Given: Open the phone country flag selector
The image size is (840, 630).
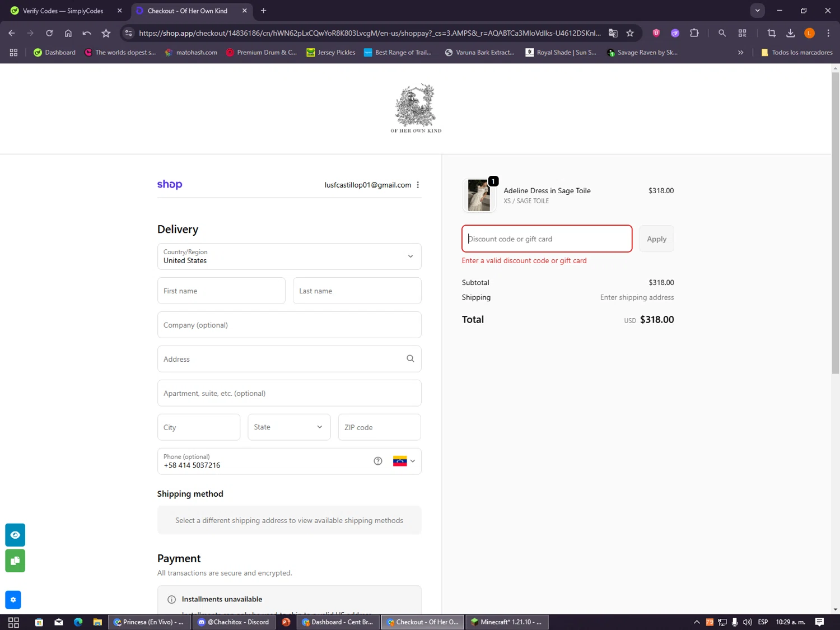Looking at the screenshot, I should [x=404, y=461].
